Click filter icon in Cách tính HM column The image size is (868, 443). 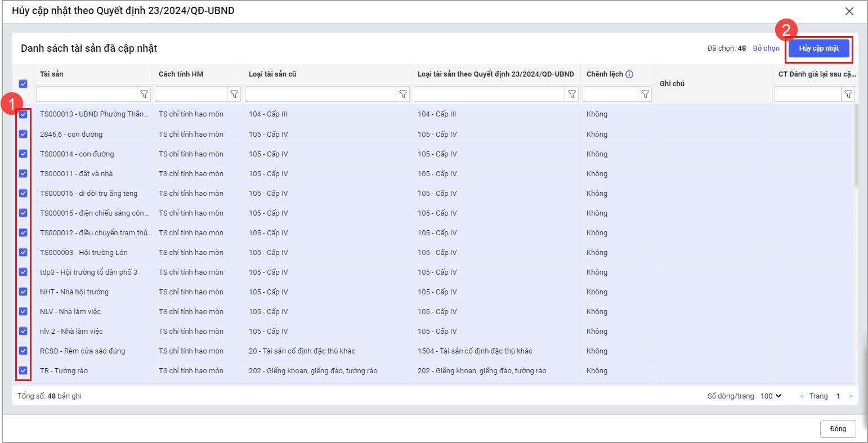pos(234,94)
